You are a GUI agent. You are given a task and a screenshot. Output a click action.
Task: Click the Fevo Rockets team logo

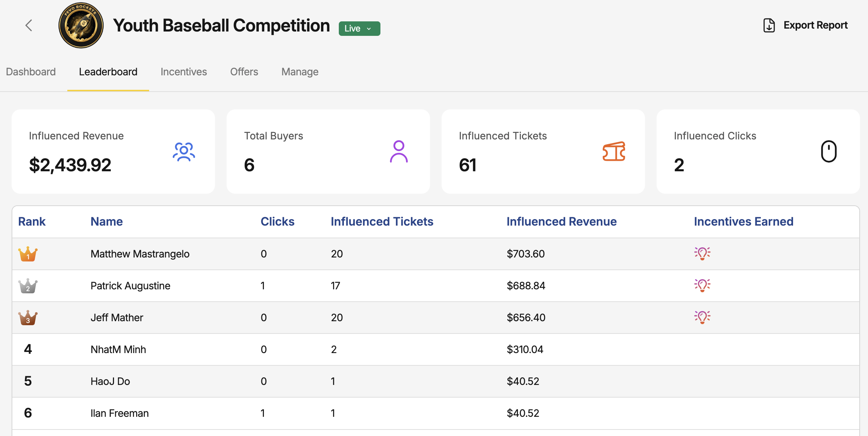click(81, 25)
